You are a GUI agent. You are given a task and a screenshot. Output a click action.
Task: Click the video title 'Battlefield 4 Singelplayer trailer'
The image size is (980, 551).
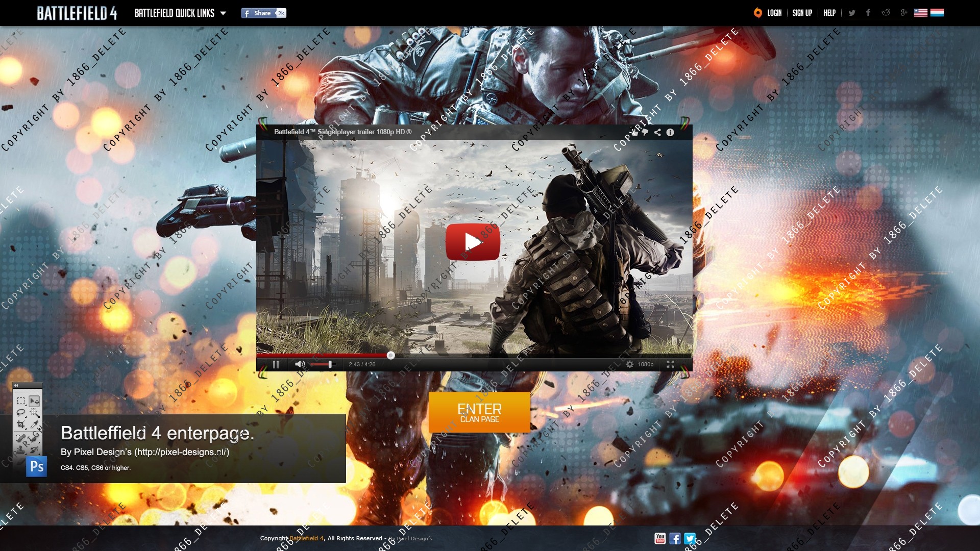click(342, 132)
